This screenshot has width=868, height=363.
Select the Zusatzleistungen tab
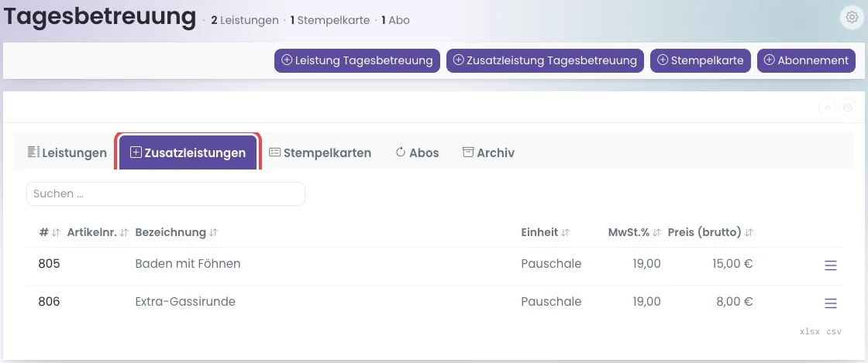coord(188,152)
